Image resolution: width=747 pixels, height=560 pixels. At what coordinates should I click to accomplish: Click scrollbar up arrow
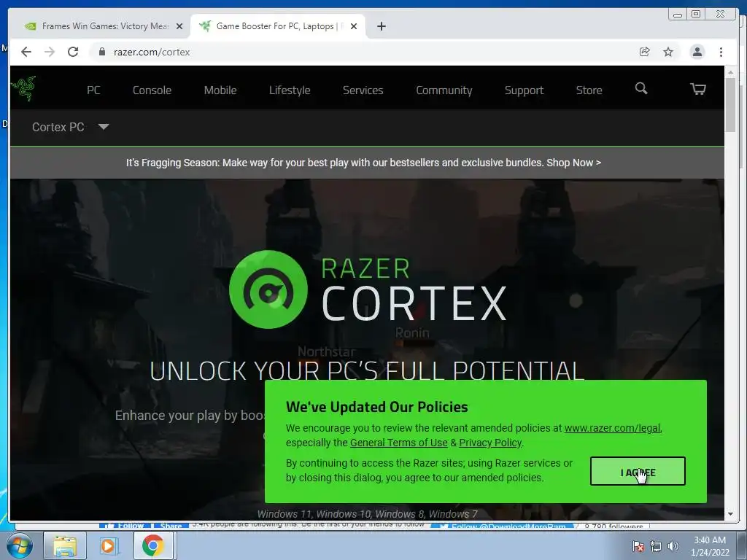pyautogui.click(x=730, y=72)
